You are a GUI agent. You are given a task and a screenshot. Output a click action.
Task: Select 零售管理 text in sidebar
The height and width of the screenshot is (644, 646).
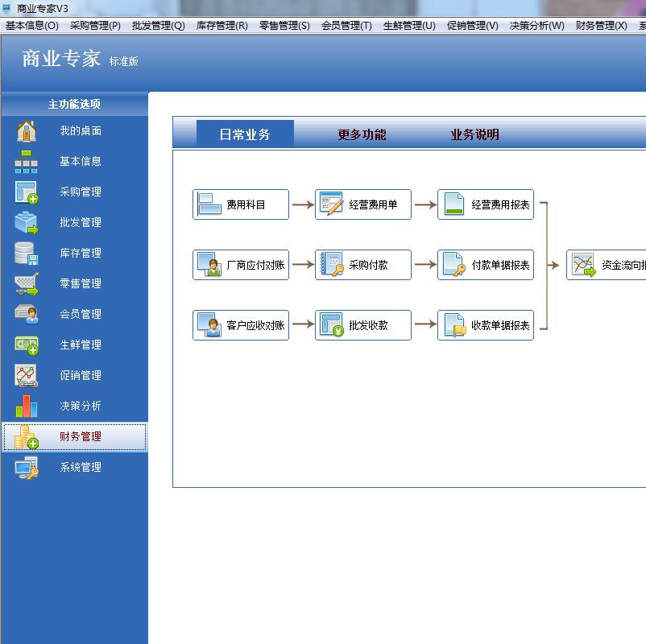pyautogui.click(x=81, y=283)
